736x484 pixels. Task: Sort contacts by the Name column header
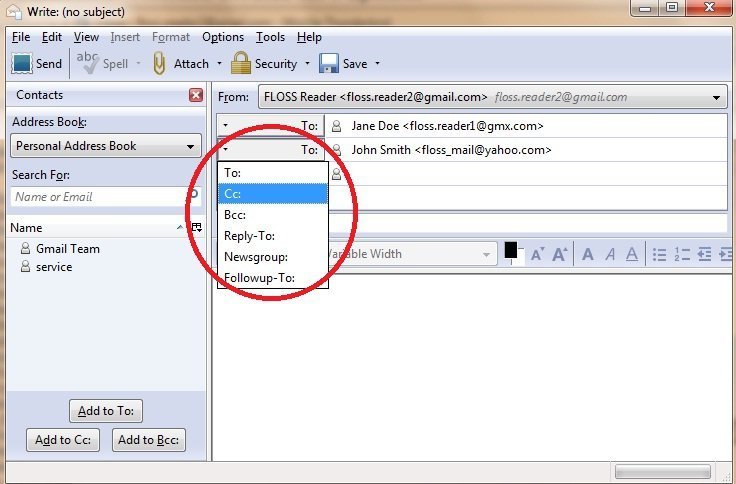point(98,228)
